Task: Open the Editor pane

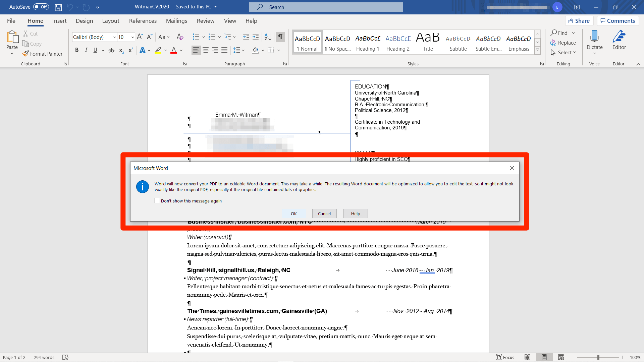Action: point(619,40)
